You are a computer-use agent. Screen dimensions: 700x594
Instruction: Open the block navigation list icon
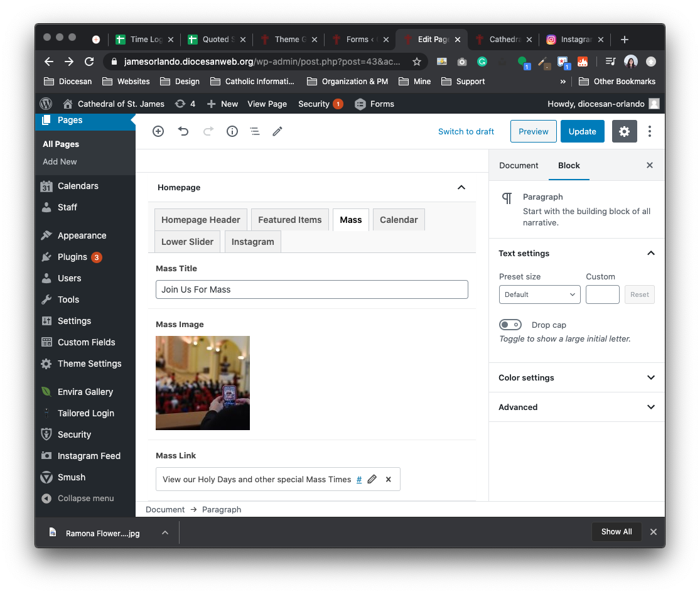[255, 131]
